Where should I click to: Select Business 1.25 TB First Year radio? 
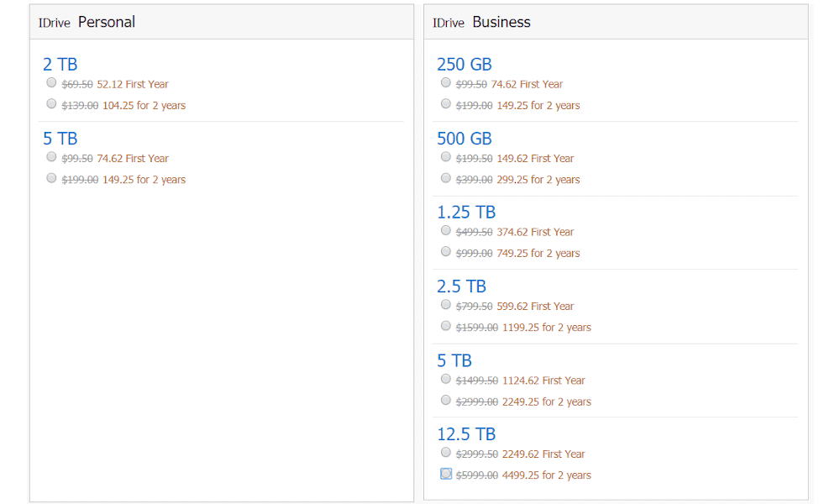coord(446,230)
